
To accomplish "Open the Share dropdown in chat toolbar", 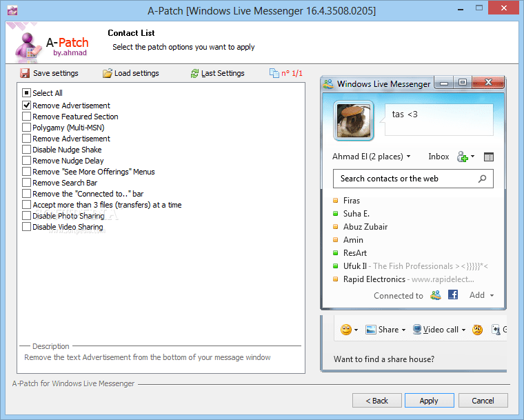I will [404, 330].
